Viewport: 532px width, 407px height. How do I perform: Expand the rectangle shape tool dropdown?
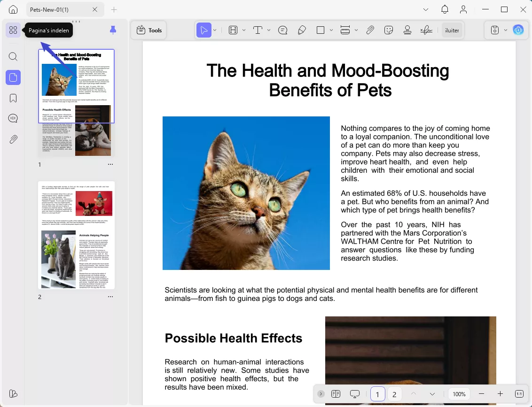pyautogui.click(x=331, y=31)
